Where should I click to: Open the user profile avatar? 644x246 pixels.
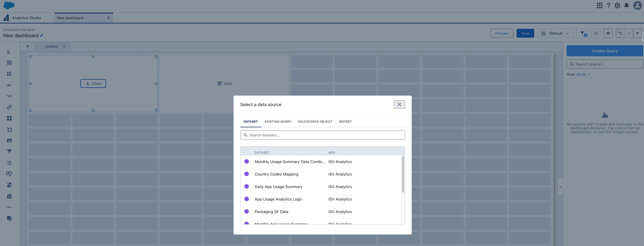point(638,5)
